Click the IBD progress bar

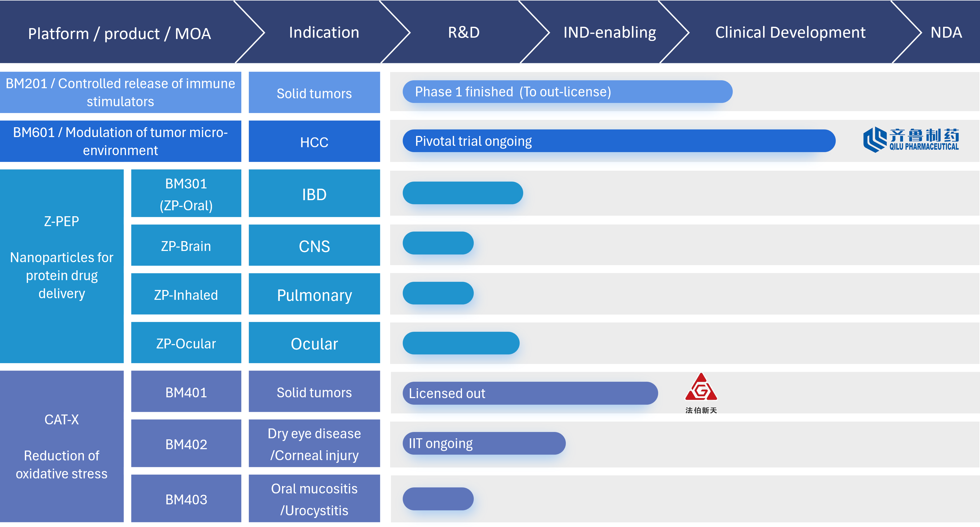[462, 193]
